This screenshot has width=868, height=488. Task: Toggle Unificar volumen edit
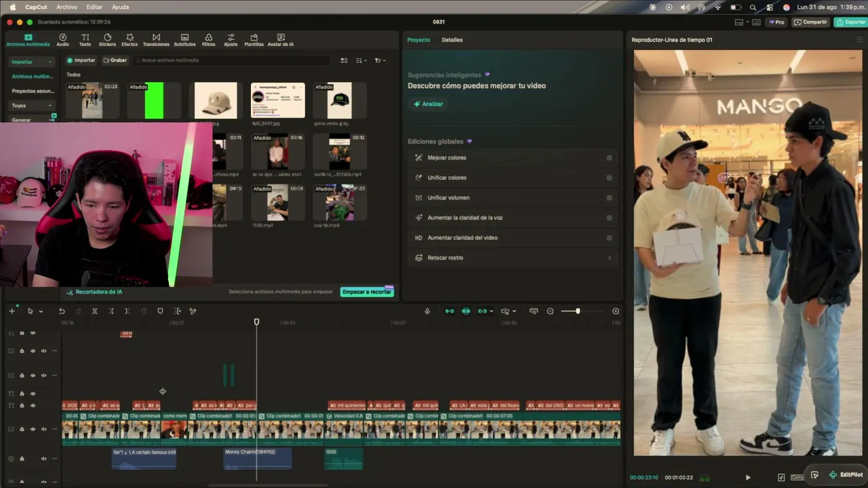click(x=609, y=198)
